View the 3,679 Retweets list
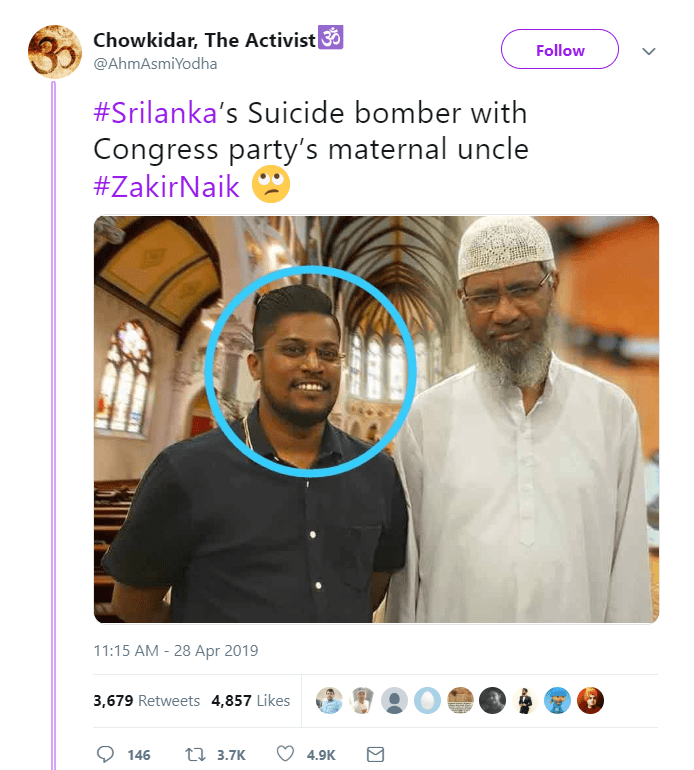The width and height of the screenshot is (694, 770). [146, 700]
